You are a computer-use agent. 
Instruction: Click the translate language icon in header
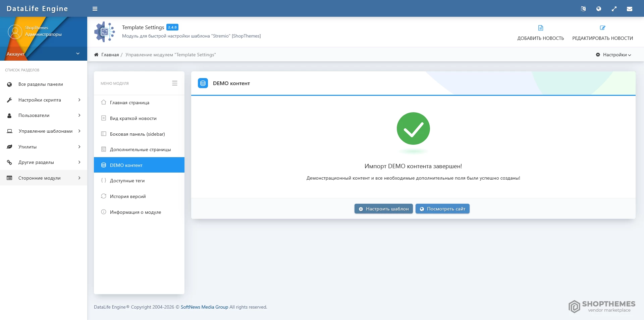(x=583, y=9)
